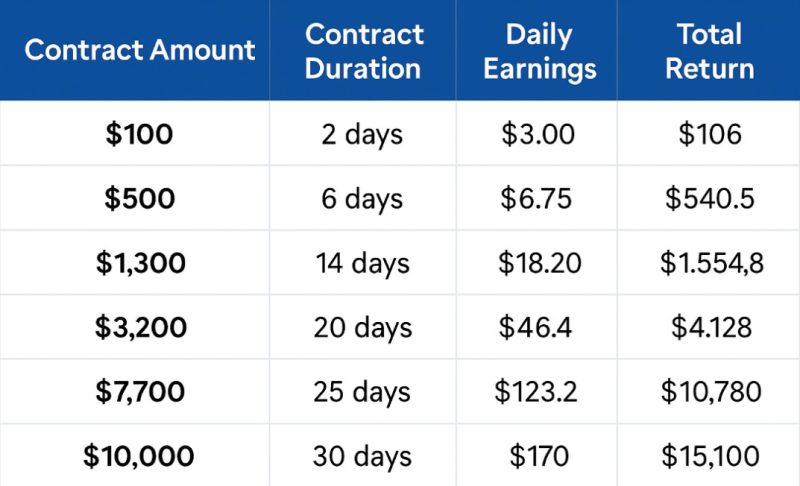Select the $106 total return cell
Viewport: 800px width, 486px height.
709,134
